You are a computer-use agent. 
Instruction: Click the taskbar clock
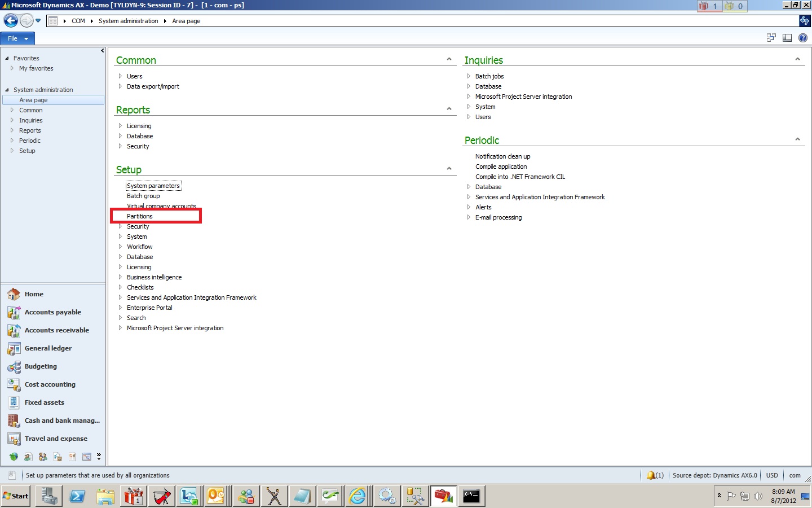[x=783, y=496]
